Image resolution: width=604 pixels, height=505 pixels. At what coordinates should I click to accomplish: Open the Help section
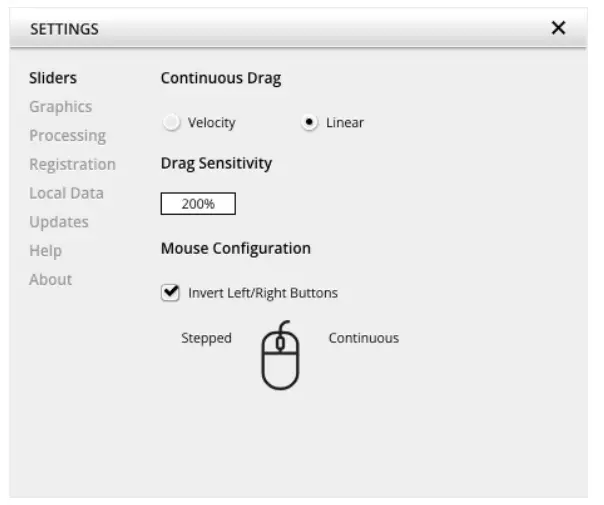(x=45, y=251)
